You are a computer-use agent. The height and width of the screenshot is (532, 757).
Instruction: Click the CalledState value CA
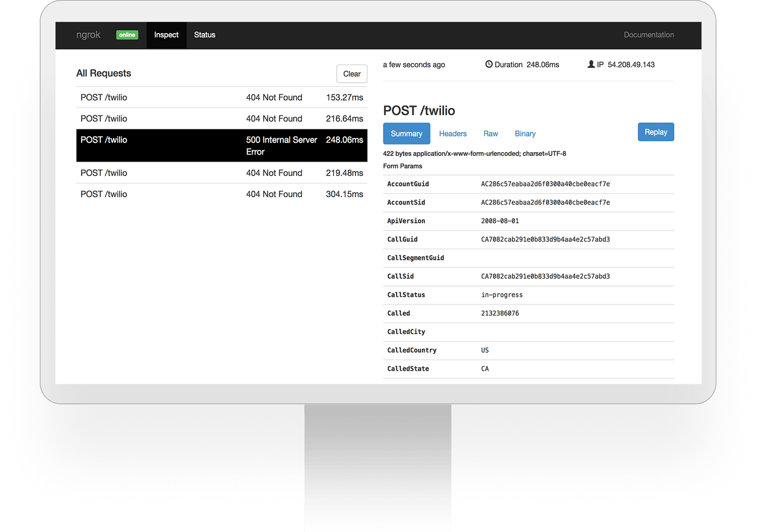pos(485,368)
